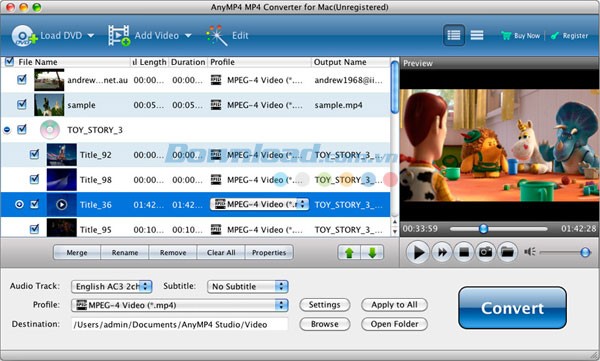Open the Properties button

click(x=269, y=253)
